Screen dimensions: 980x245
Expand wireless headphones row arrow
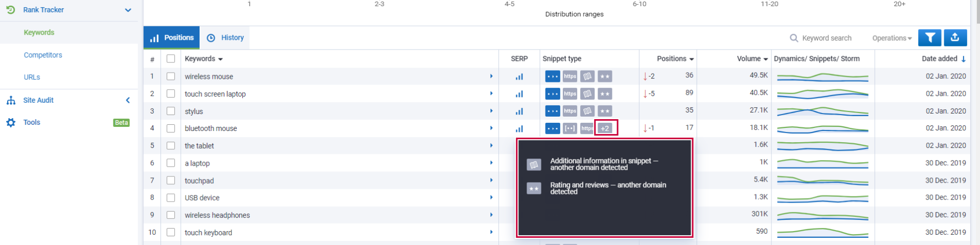coord(491,215)
